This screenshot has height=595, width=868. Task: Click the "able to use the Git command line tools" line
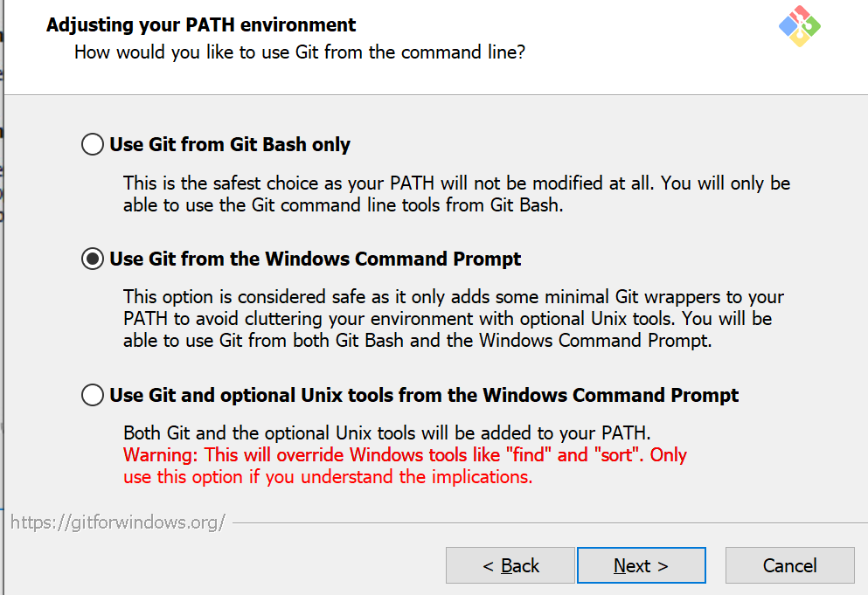pos(343,206)
